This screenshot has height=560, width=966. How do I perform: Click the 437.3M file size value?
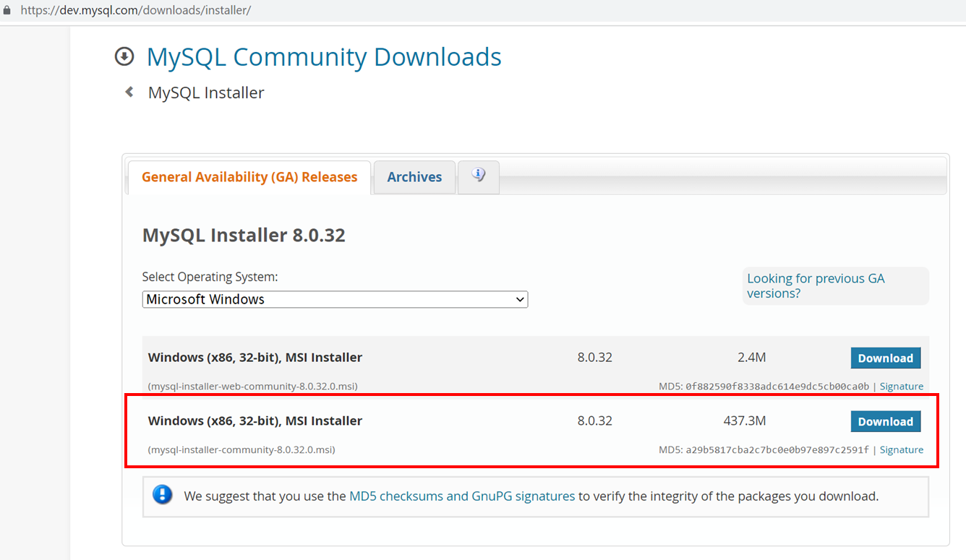click(745, 421)
